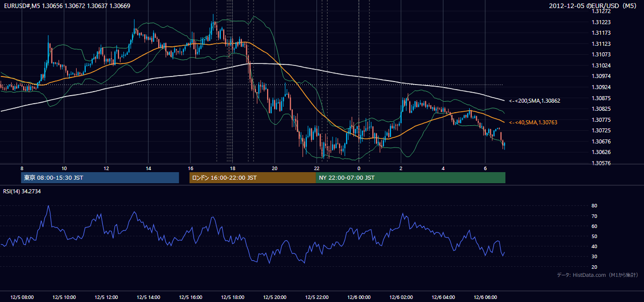Click price axis label 1.30725
This screenshot has width=644, height=302.
coord(602,130)
